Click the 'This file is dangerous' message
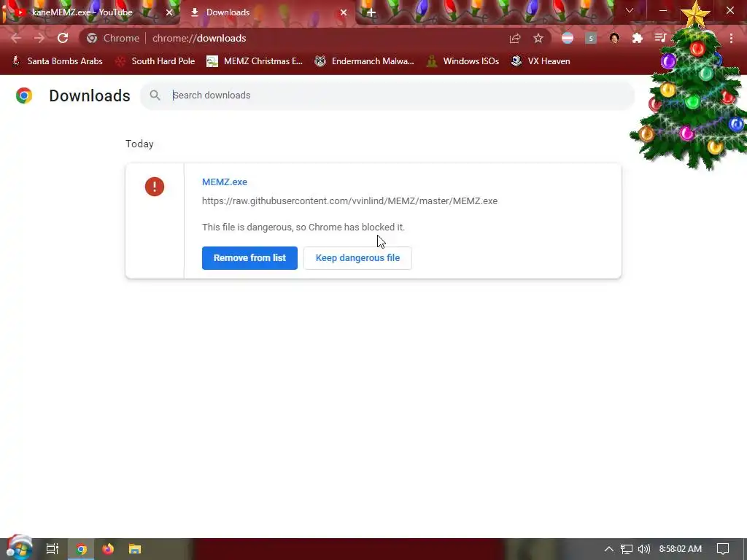Viewport: 747px width, 560px height. [303, 227]
